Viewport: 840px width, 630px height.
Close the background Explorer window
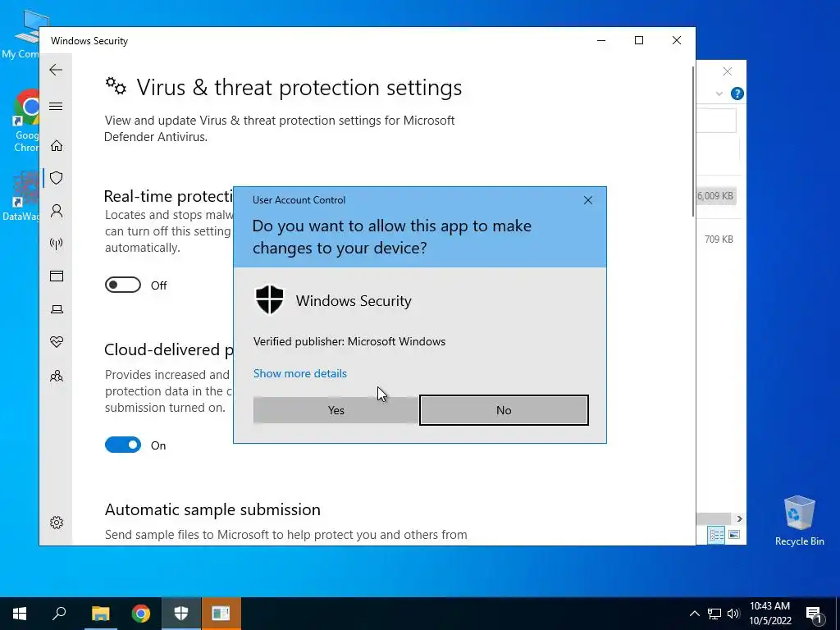pyautogui.click(x=727, y=72)
